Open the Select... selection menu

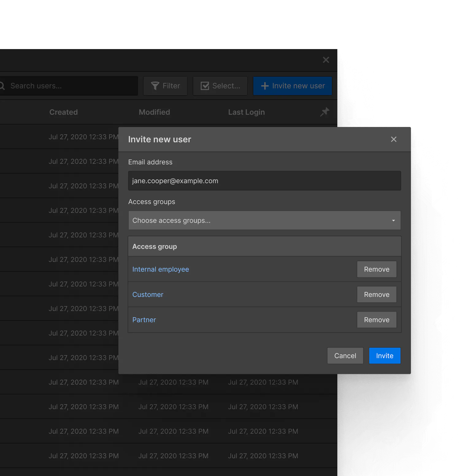220,86
